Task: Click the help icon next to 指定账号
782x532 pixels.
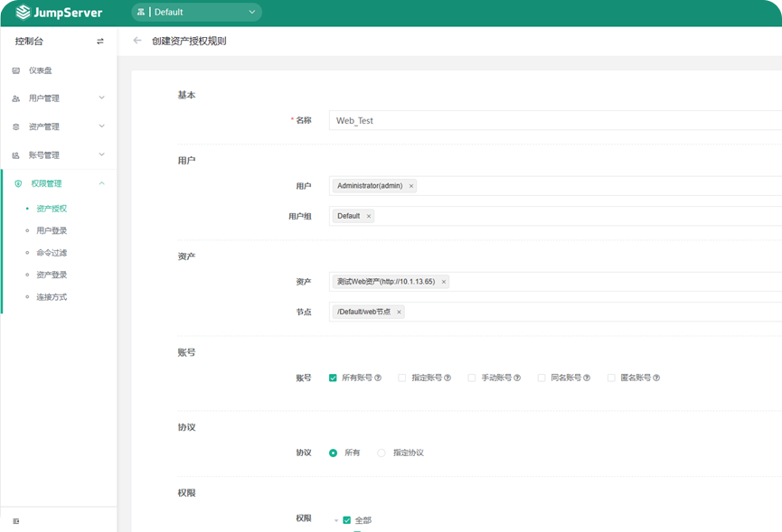Action: (448, 378)
